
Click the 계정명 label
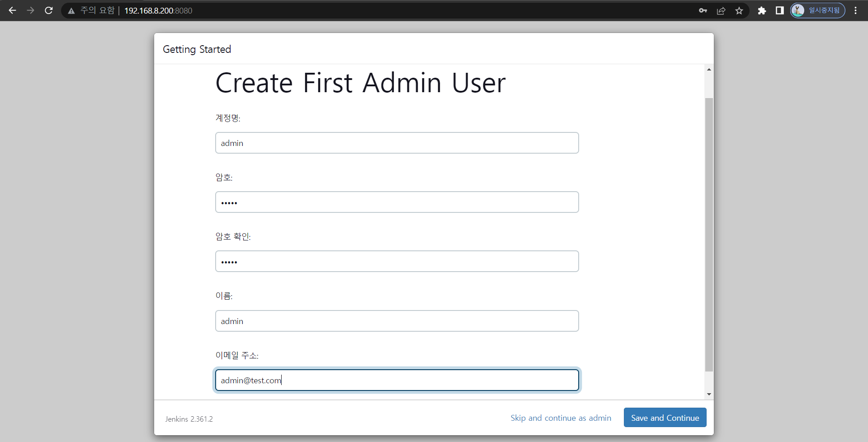[228, 118]
